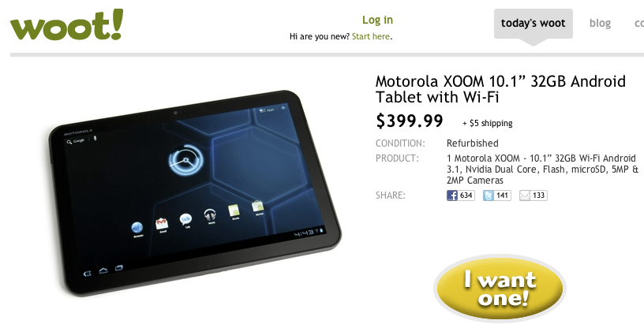This screenshot has height=324, width=644.
Task: Click the email share count 133
Action: 538,196
